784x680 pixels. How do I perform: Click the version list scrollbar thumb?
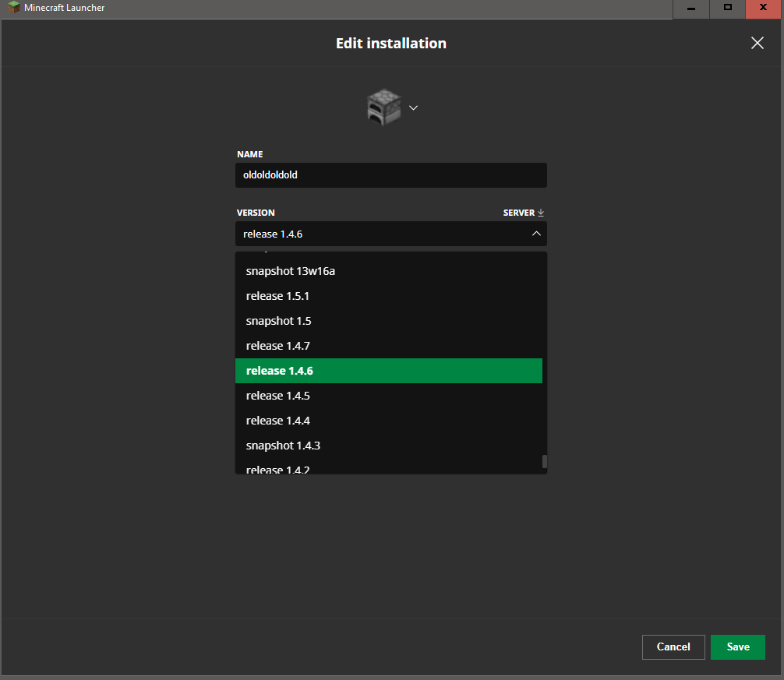click(545, 461)
